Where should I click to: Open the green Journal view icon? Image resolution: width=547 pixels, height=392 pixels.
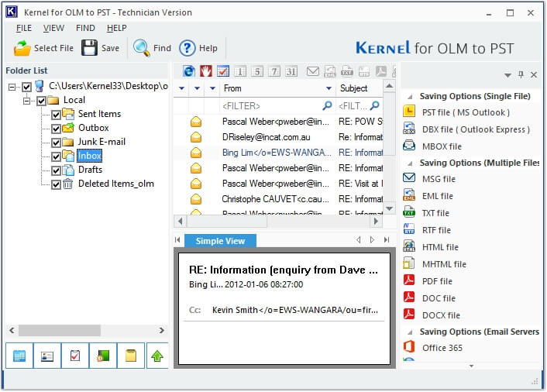(103, 356)
